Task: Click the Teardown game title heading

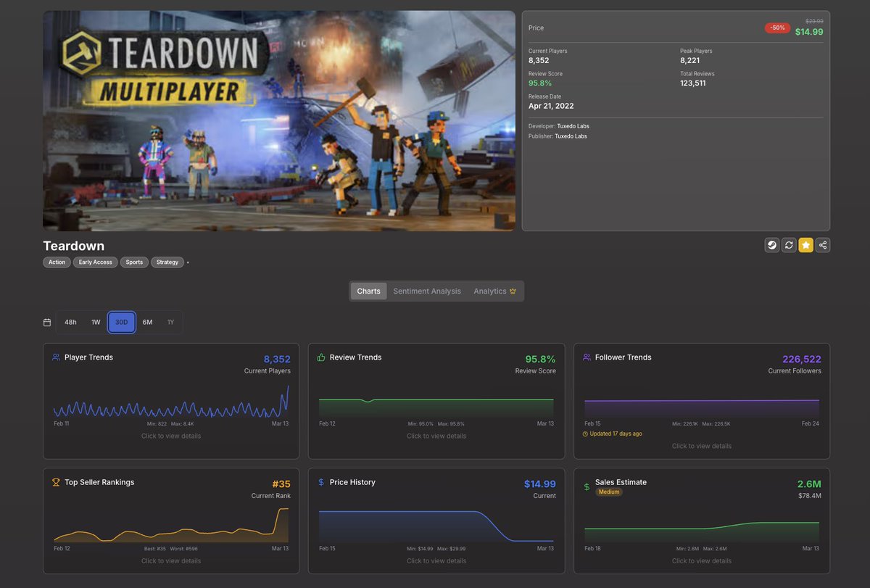Action: point(73,246)
